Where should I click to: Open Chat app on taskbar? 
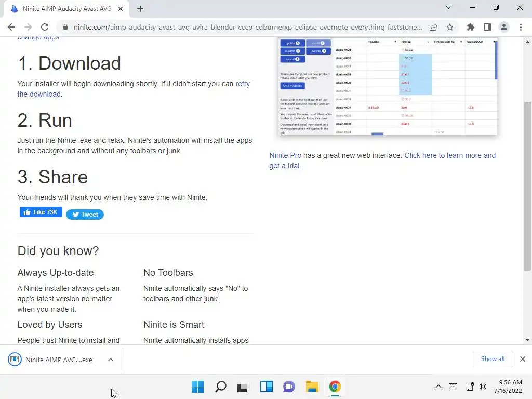289,387
